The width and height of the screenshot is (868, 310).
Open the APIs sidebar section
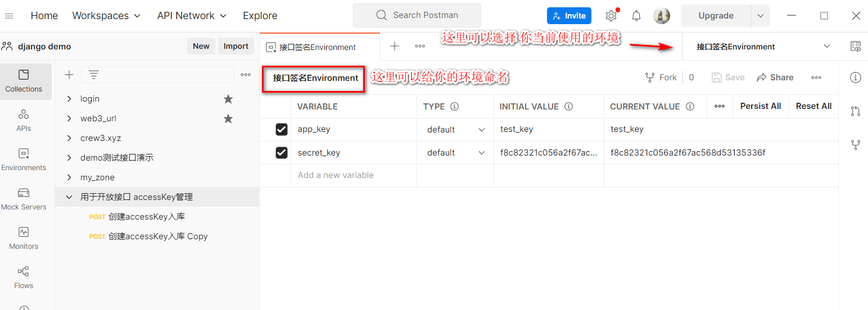pos(24,121)
